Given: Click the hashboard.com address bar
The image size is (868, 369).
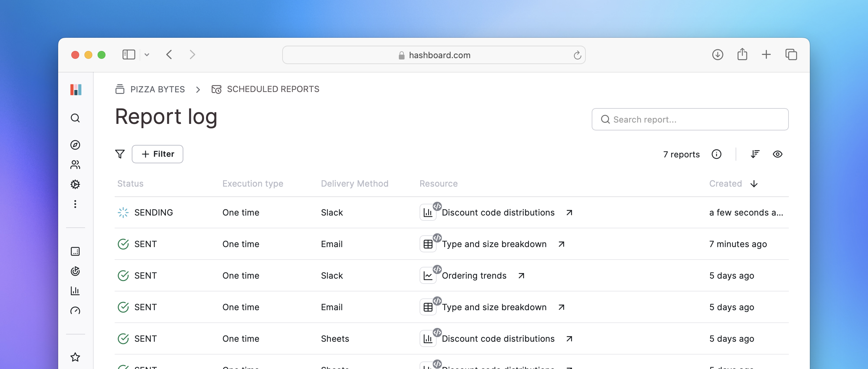Looking at the screenshot, I should (434, 55).
